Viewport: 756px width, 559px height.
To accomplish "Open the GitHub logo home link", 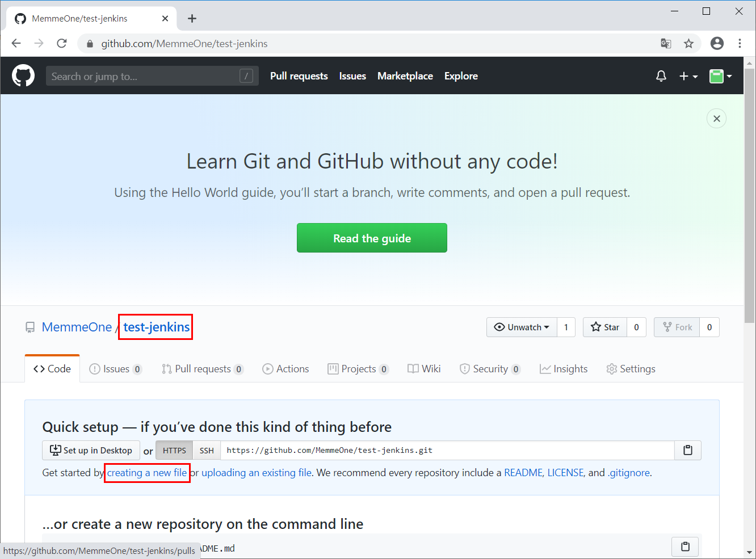I will [23, 75].
